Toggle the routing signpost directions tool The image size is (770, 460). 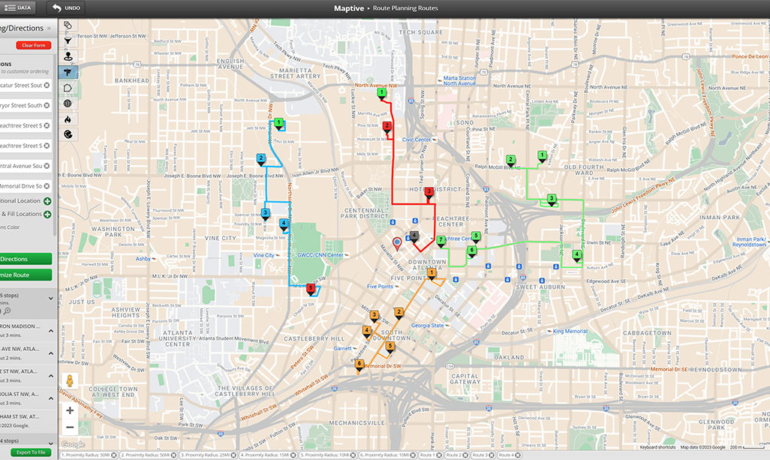coord(68,72)
